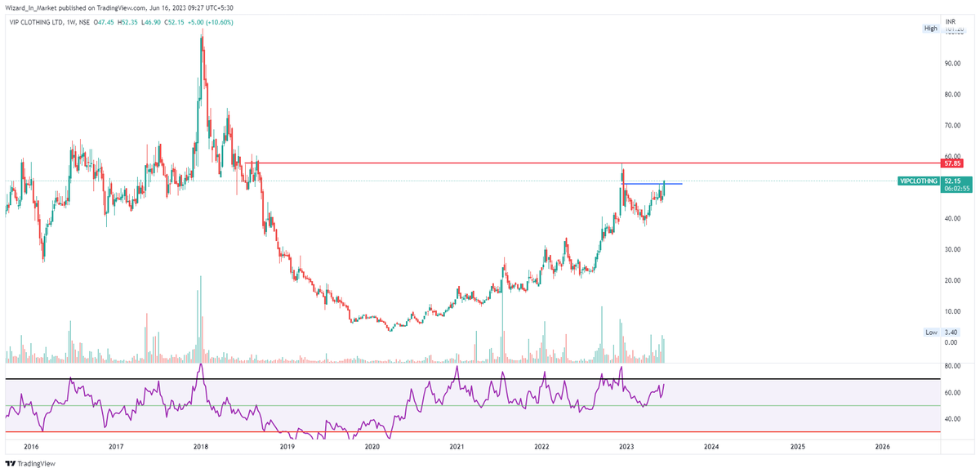980x473 pixels.
Task: Click the 90.00 price axis label
Action: pos(951,63)
